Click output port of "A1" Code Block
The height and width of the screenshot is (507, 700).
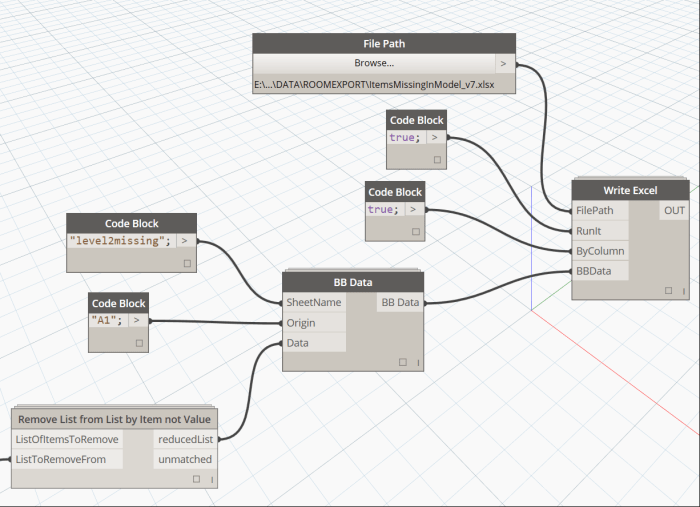tap(137, 320)
